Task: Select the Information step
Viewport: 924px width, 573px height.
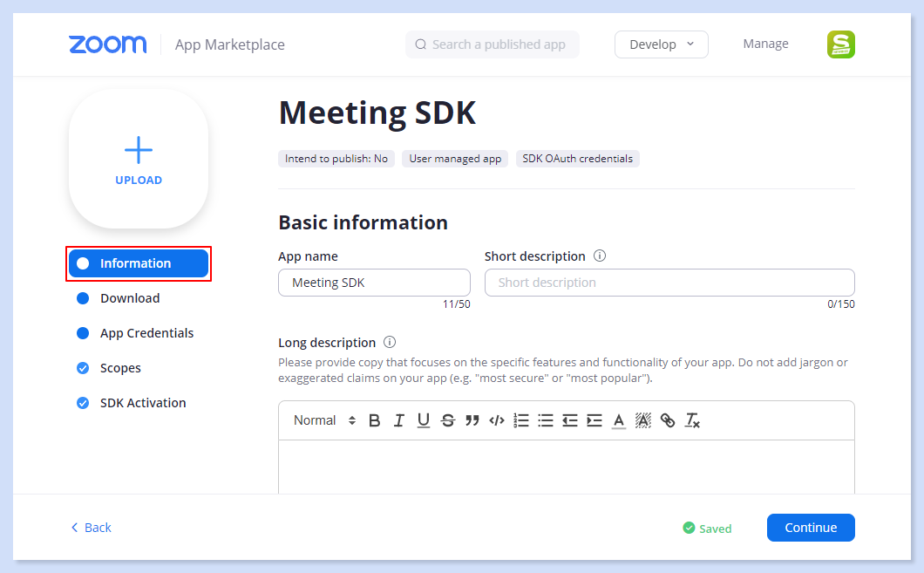Action: coord(139,263)
